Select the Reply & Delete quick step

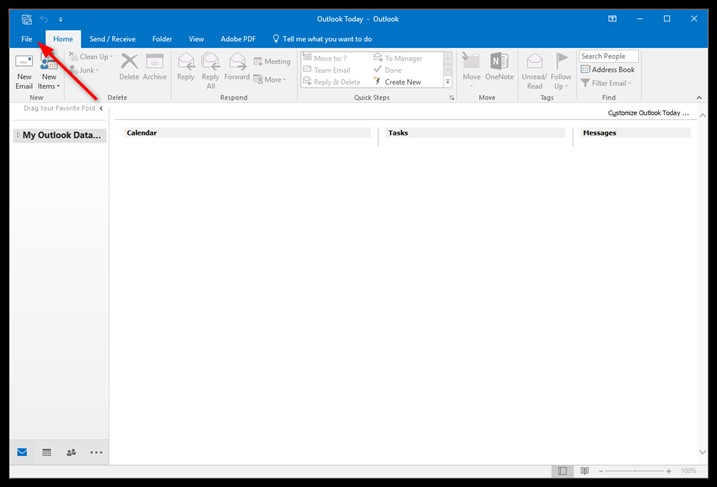coord(332,82)
